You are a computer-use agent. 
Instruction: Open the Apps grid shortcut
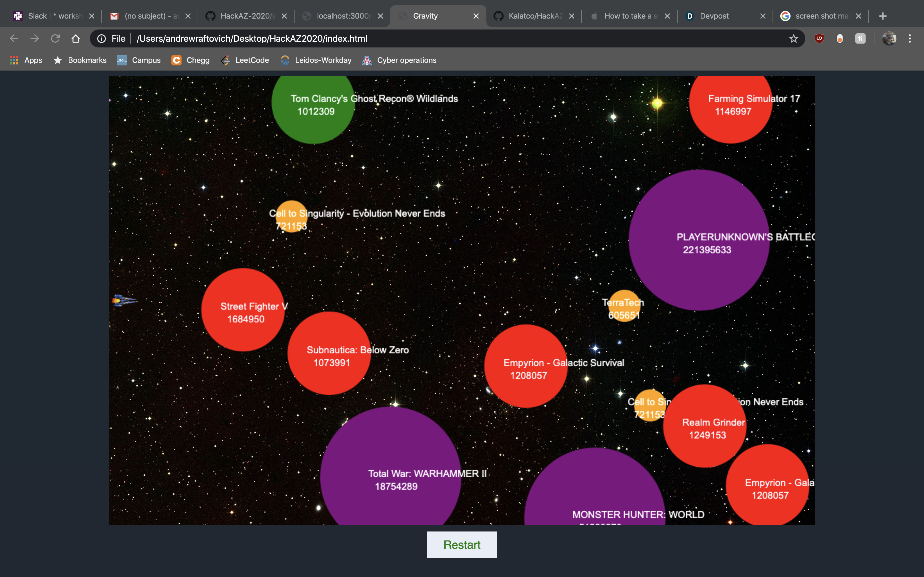(x=26, y=60)
